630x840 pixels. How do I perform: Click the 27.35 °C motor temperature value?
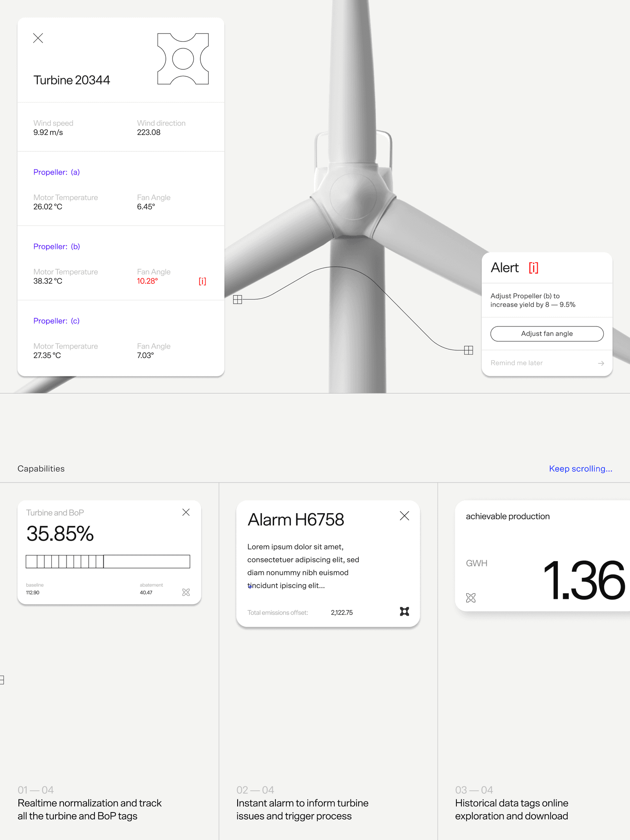coord(47,355)
